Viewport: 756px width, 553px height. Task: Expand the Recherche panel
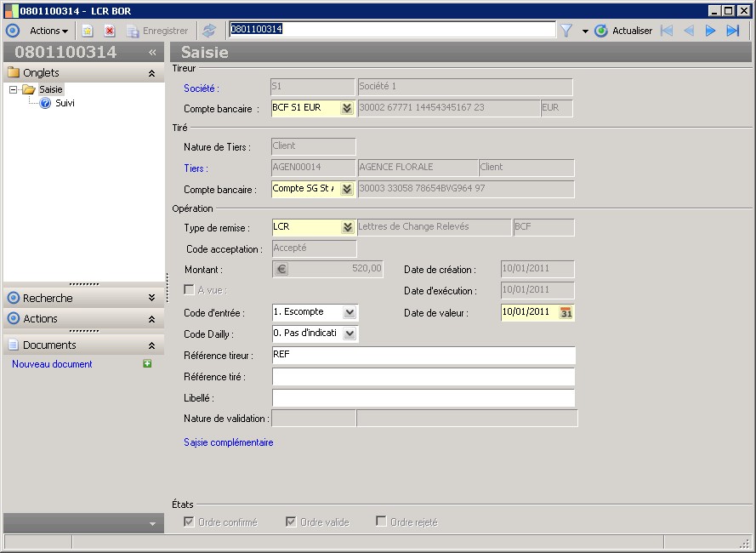[x=151, y=298]
